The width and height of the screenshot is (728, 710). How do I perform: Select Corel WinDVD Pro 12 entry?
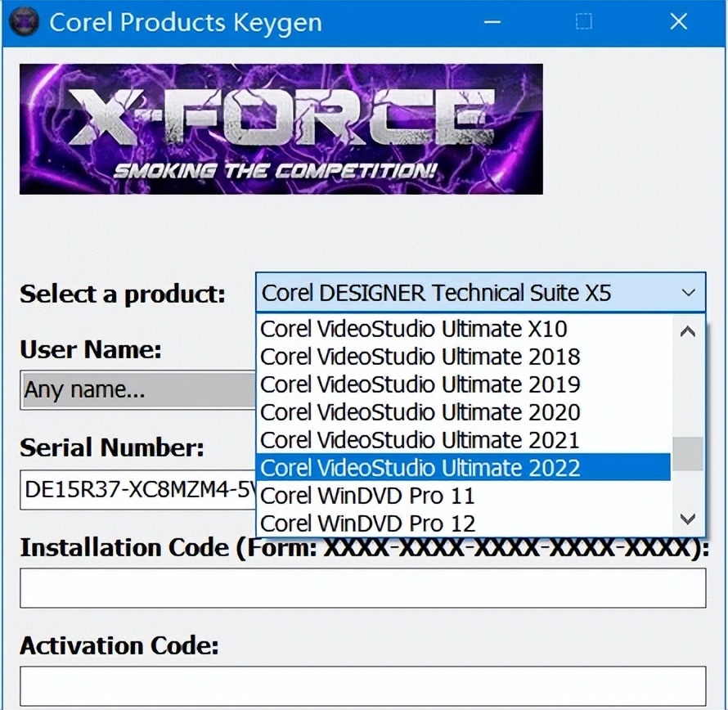(366, 523)
